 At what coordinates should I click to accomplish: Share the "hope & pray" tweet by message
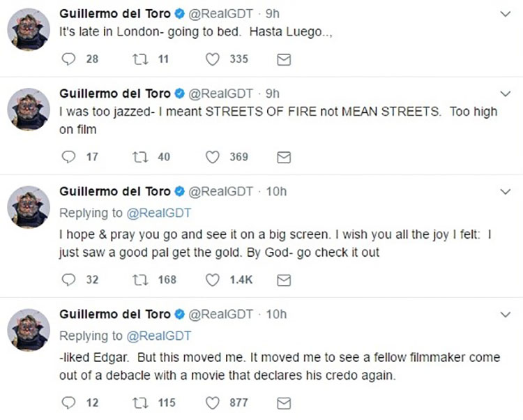(284, 280)
